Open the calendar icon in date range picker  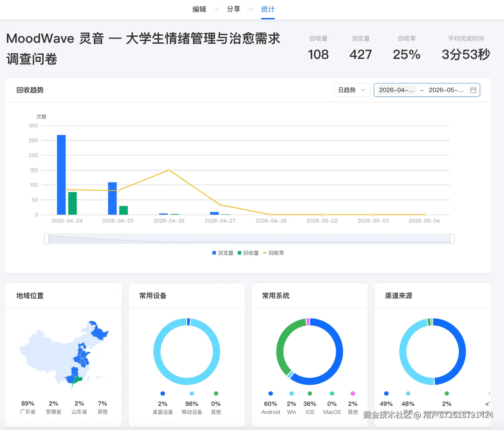click(473, 90)
